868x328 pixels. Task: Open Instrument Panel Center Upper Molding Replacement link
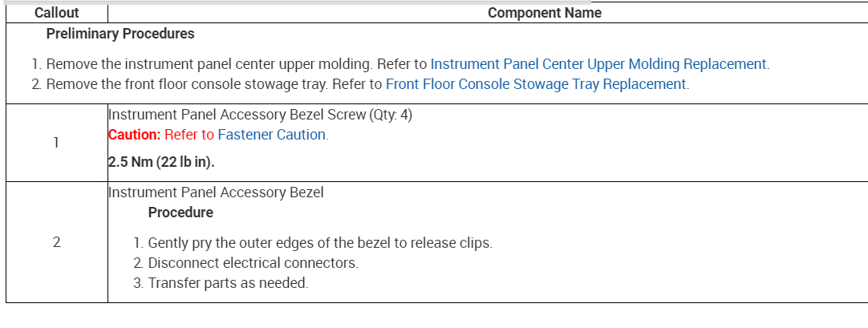(598, 64)
